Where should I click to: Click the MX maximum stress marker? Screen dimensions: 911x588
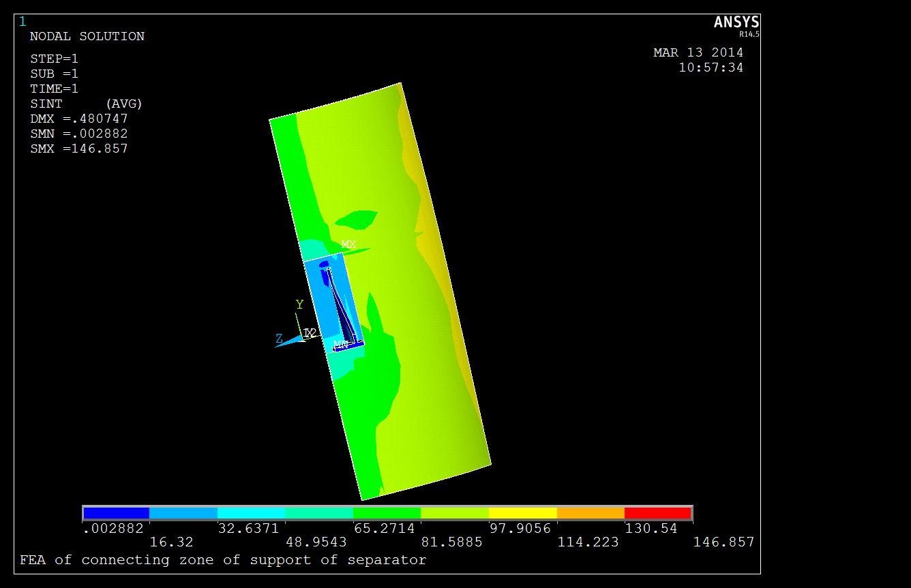[348, 244]
